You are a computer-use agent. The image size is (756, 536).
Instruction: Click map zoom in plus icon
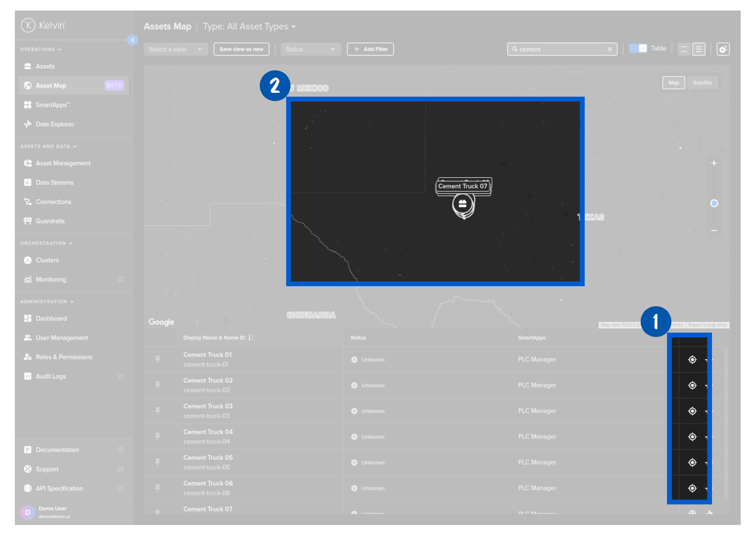click(x=714, y=163)
